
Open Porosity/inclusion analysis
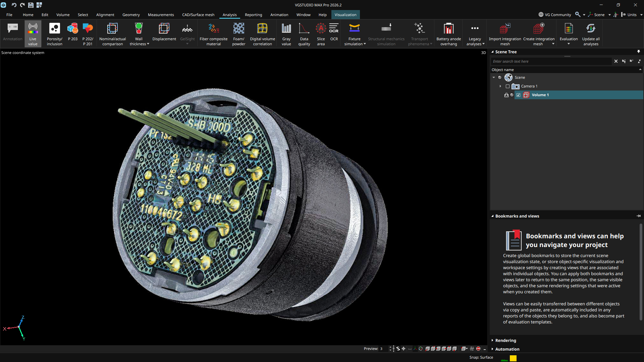click(x=55, y=34)
